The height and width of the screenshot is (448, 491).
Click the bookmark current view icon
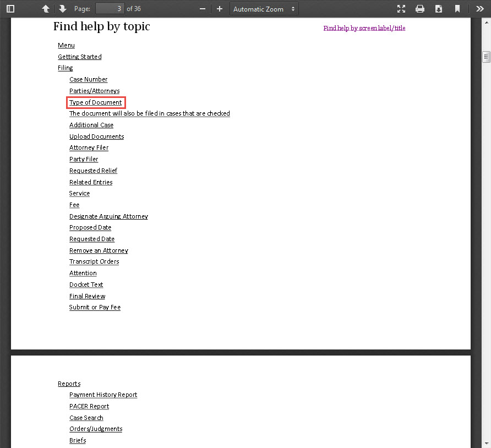(x=457, y=9)
